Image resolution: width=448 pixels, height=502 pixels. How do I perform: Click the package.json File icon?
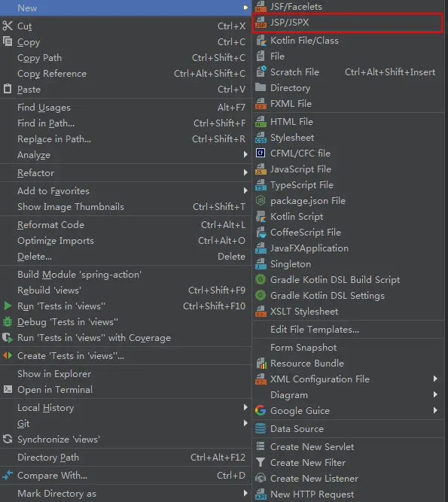261,201
